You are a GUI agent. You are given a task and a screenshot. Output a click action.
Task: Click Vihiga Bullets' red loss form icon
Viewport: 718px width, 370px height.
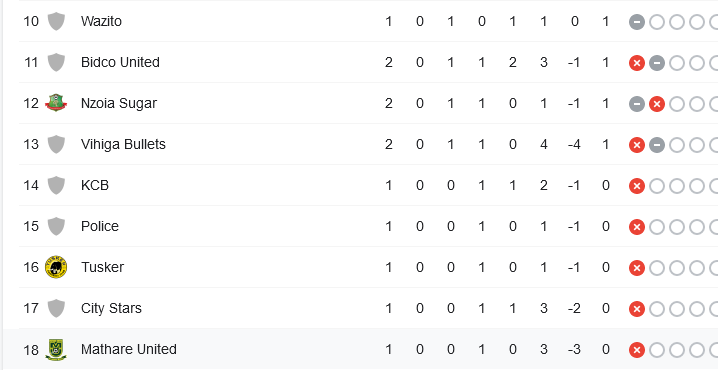click(636, 145)
